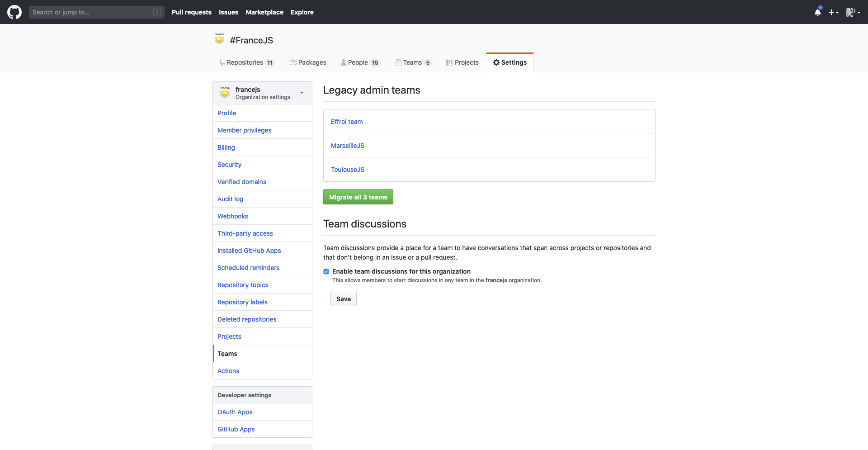Select Teams in the settings sidebar

(x=262, y=354)
